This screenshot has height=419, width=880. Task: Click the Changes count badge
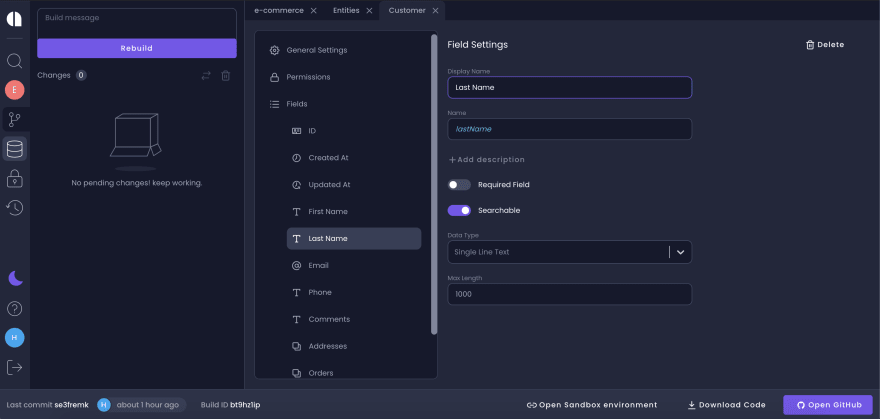coord(81,75)
